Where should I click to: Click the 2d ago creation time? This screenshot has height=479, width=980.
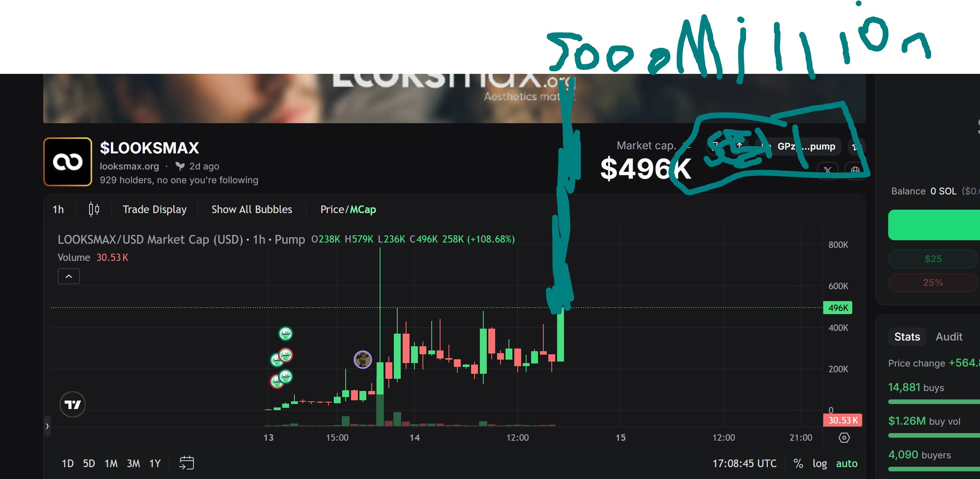(204, 166)
